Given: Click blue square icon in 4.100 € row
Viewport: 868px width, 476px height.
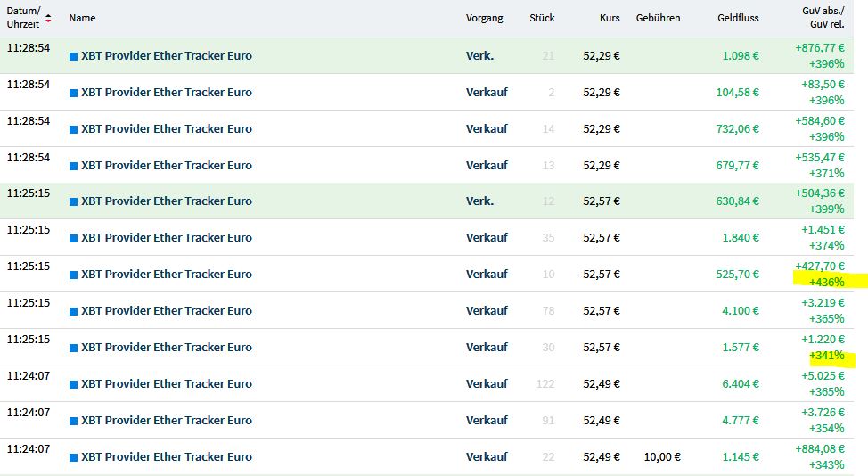Looking at the screenshot, I should tap(73, 311).
